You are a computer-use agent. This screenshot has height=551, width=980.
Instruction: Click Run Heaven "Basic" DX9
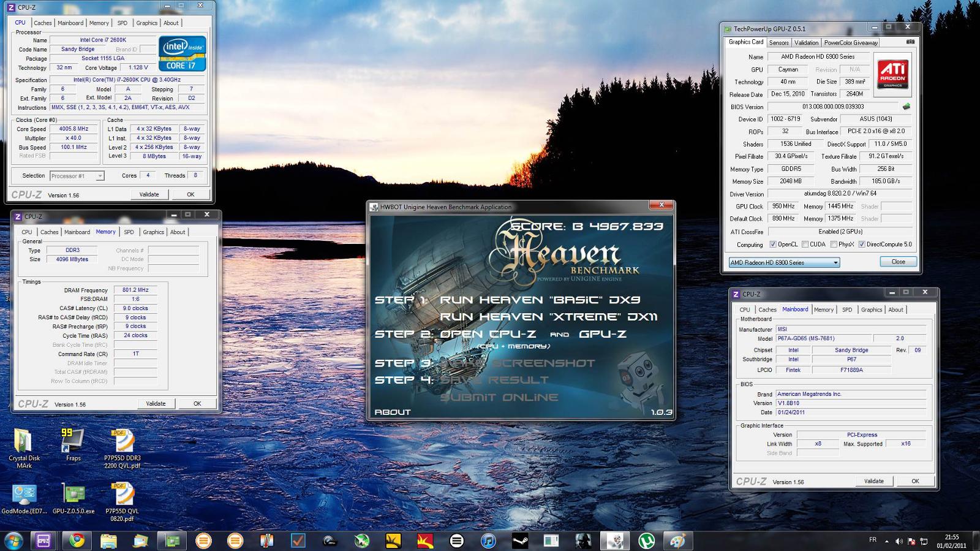coord(540,300)
